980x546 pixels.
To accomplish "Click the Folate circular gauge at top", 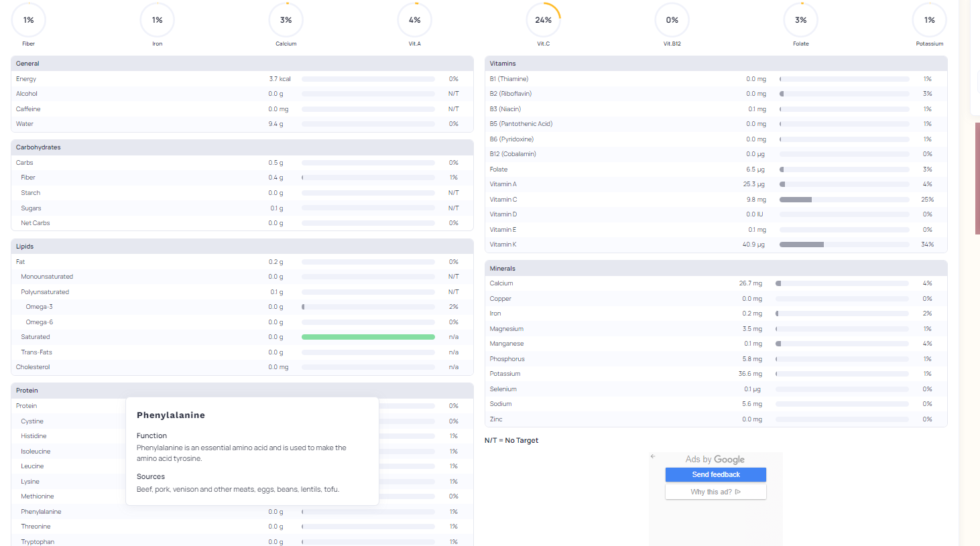I will pos(801,20).
